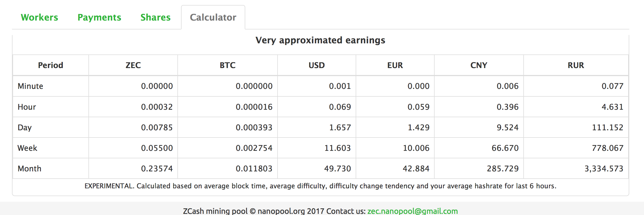Select the Hour row label
644x215 pixels.
(x=27, y=107)
